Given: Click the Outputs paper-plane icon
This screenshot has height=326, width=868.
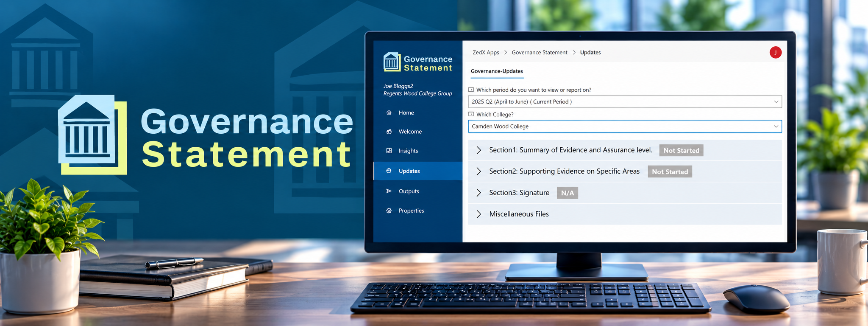Looking at the screenshot, I should [389, 191].
